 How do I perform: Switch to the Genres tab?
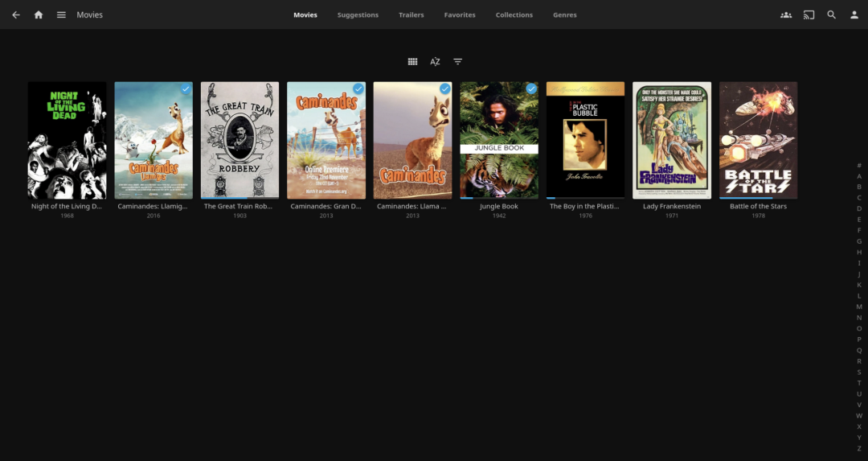point(565,15)
